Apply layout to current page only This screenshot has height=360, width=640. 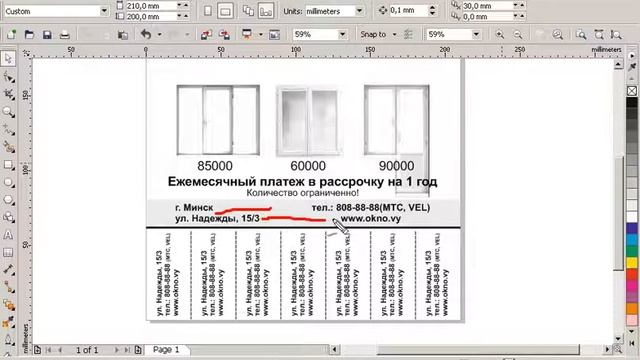pyautogui.click(x=266, y=11)
